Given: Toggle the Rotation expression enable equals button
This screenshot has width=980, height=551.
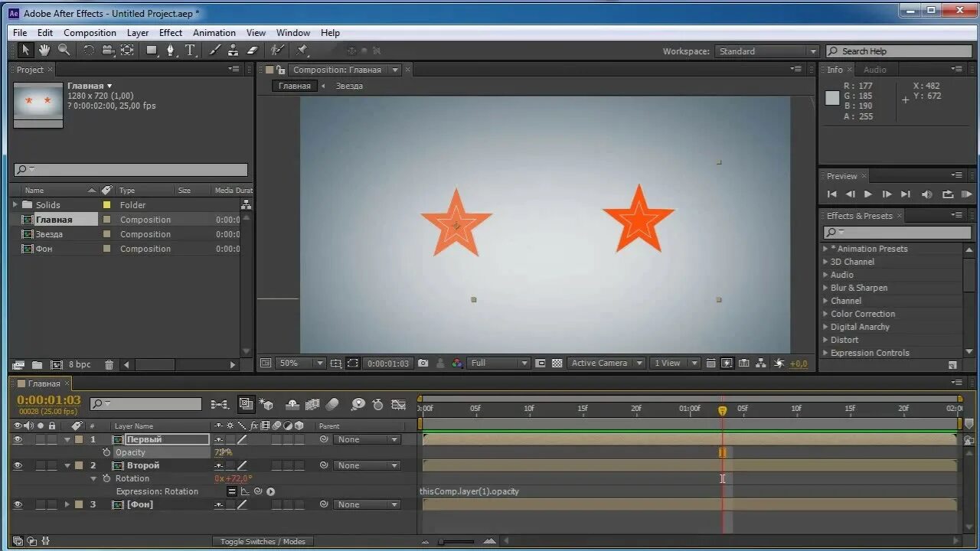Looking at the screenshot, I should (232, 491).
